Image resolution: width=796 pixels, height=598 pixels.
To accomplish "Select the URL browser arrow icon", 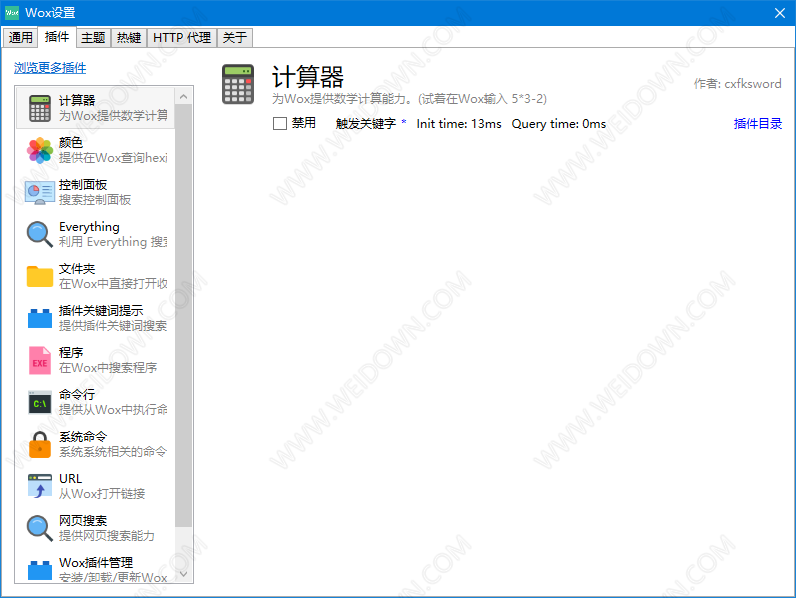I will pos(40,486).
